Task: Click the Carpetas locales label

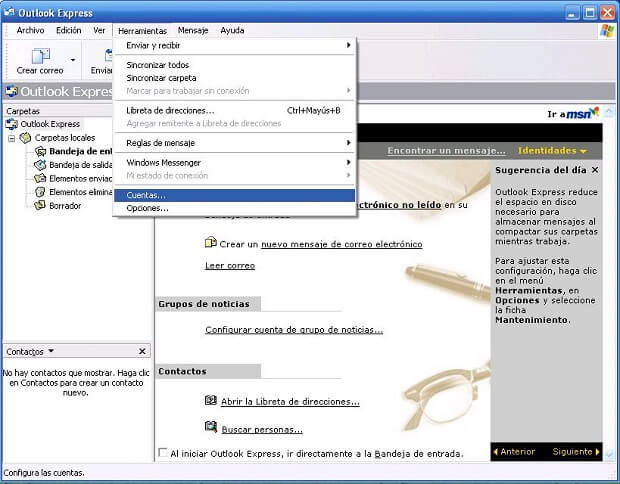Action: (x=65, y=138)
